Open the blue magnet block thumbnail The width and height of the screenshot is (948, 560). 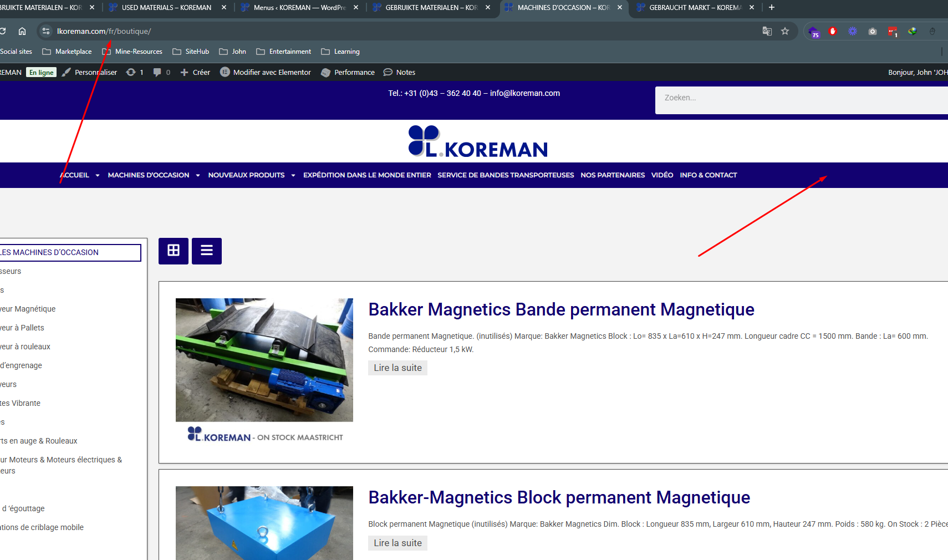coord(264,523)
